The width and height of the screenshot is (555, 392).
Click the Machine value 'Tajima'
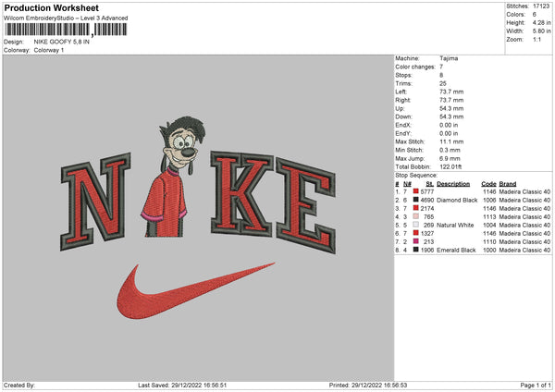coord(449,58)
